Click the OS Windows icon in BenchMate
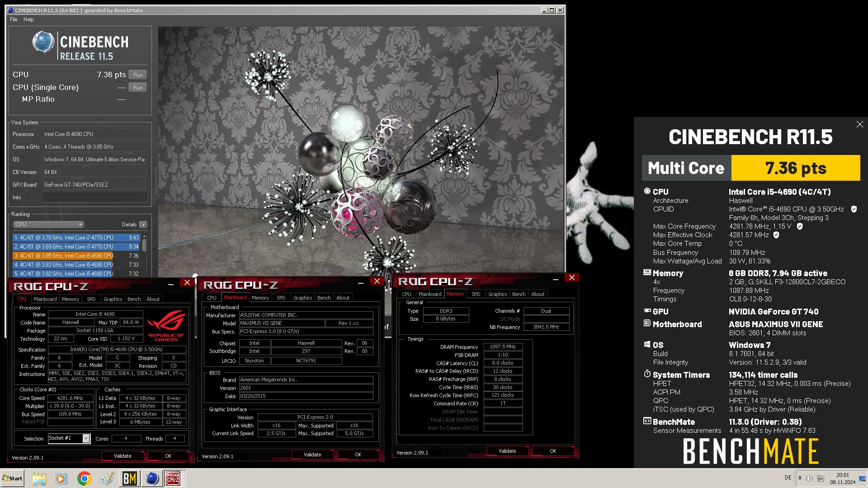Screen dimensions: 868x488 click(647, 344)
